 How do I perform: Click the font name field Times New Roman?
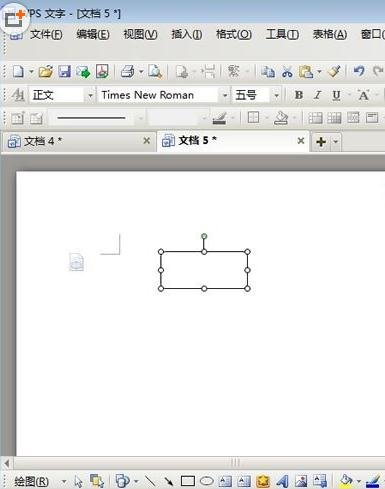(x=159, y=96)
